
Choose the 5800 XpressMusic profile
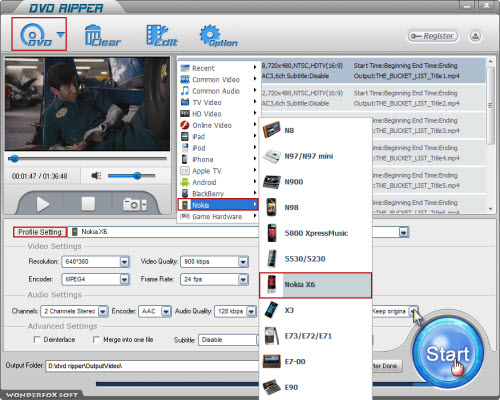pyautogui.click(x=315, y=233)
